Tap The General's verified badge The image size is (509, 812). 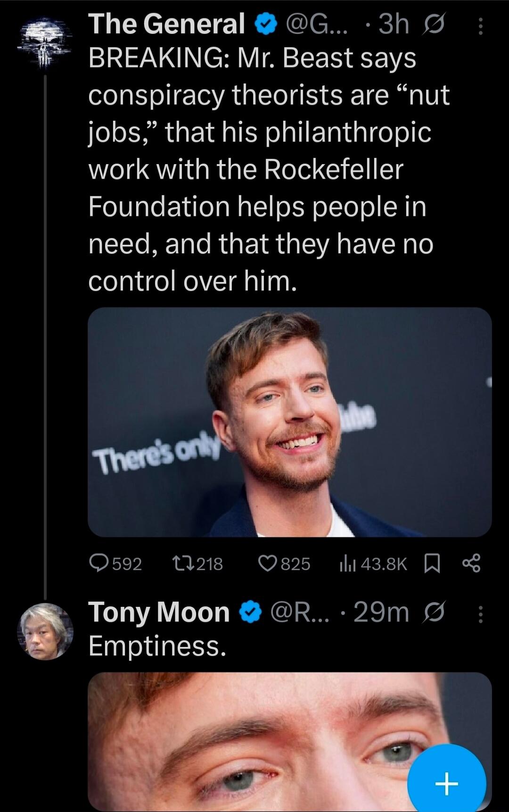coord(266,25)
